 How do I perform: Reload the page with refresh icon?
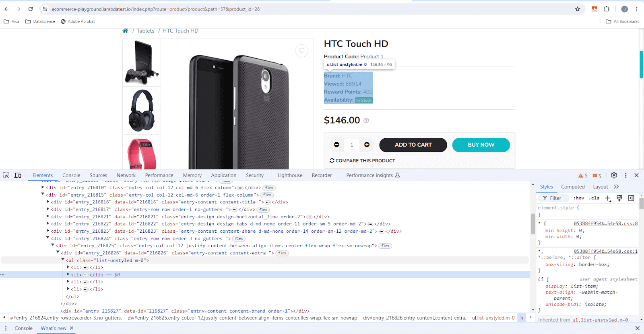(x=31, y=9)
